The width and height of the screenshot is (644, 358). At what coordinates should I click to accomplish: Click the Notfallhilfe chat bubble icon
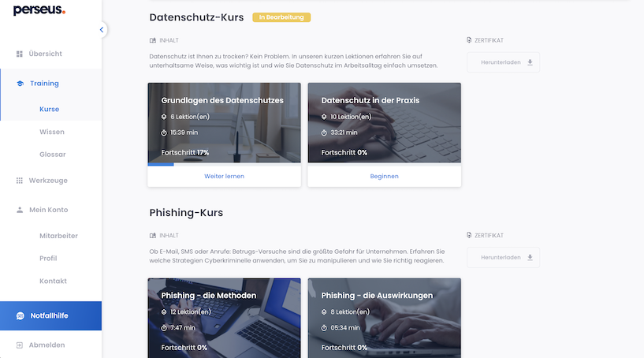click(20, 315)
